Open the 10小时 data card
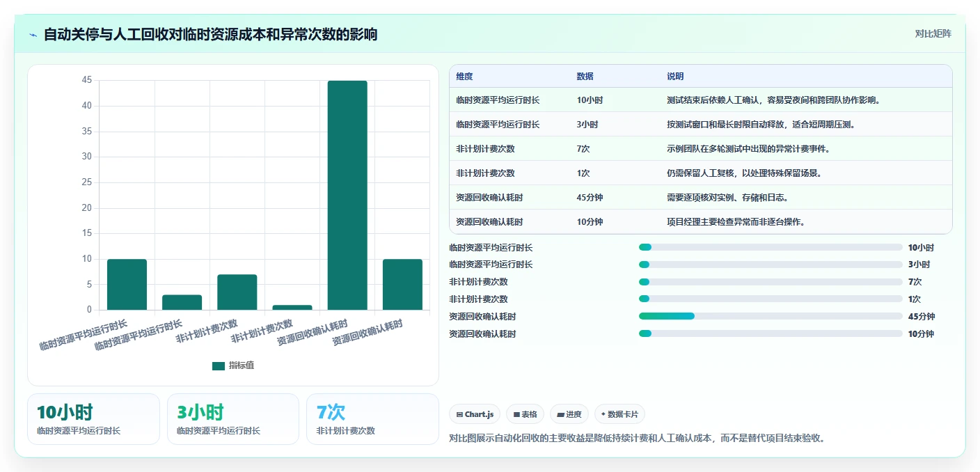Viewport: 980px width, 472px height. pyautogui.click(x=93, y=419)
